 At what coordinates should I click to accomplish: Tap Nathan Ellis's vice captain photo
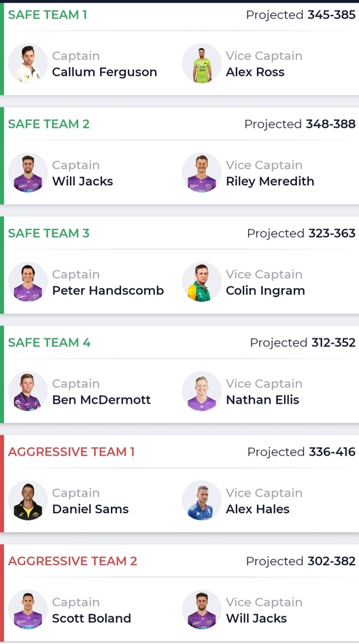(x=202, y=391)
